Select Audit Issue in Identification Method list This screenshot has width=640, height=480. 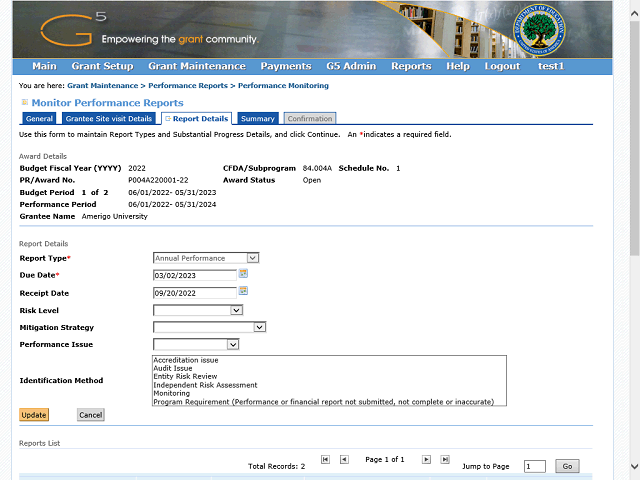(x=171, y=368)
